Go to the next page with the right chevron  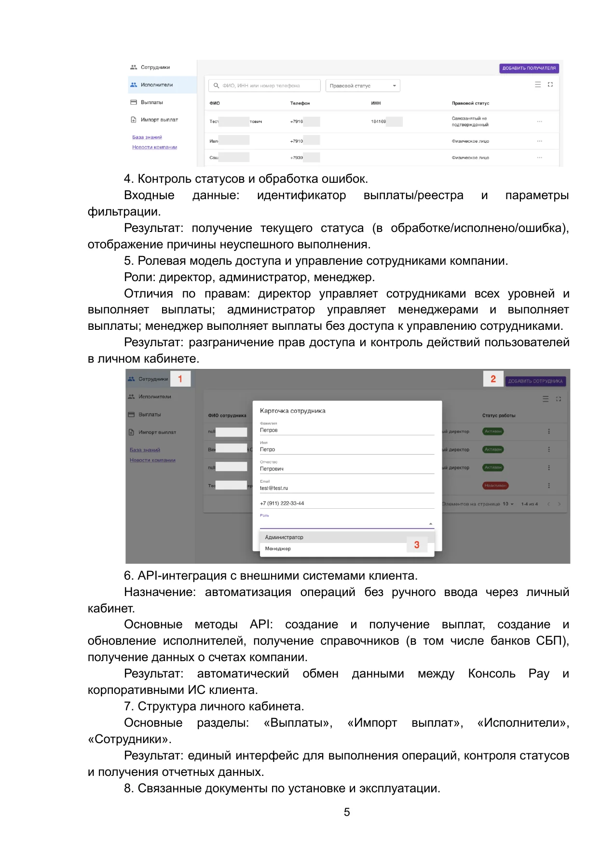coord(560,504)
